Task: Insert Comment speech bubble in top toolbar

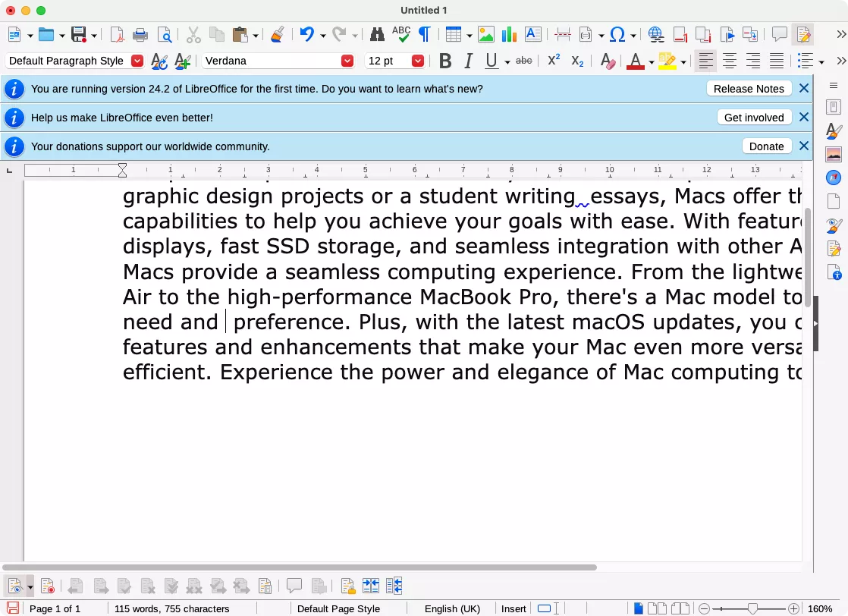Action: tap(779, 35)
